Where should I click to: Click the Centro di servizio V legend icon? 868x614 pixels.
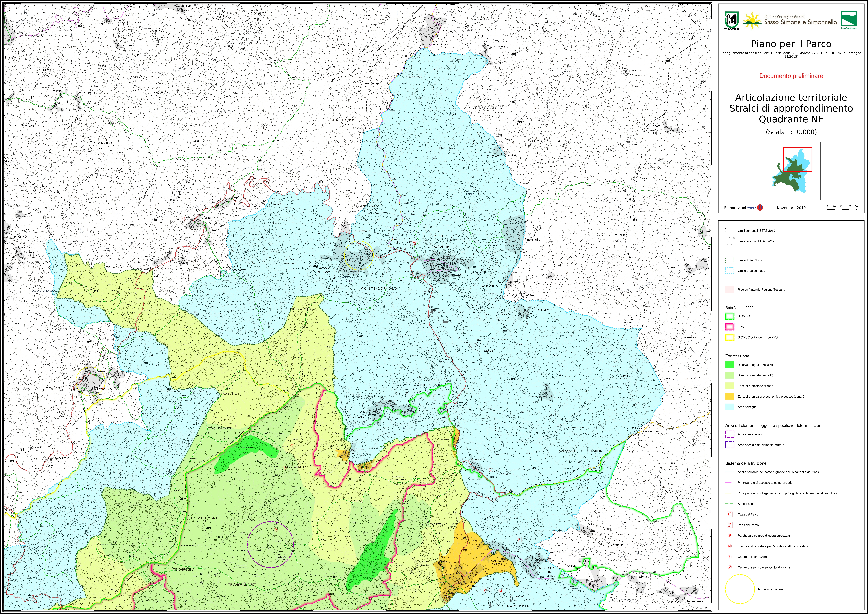[730, 567]
